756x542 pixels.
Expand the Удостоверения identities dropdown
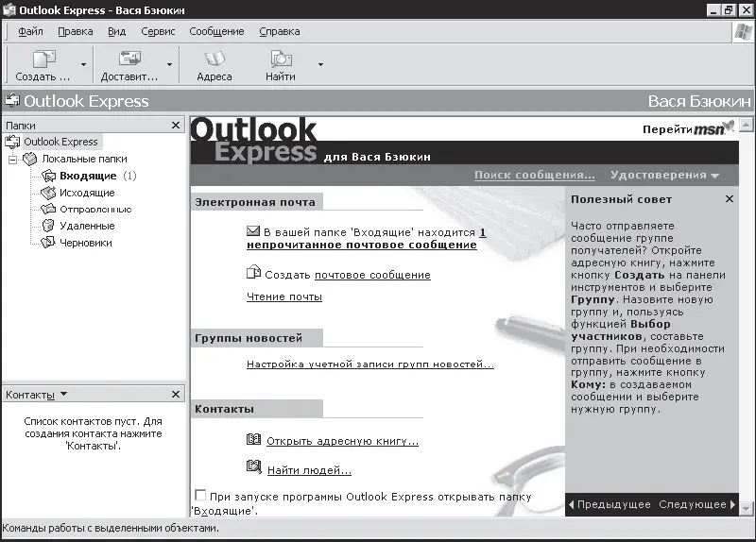tap(664, 175)
